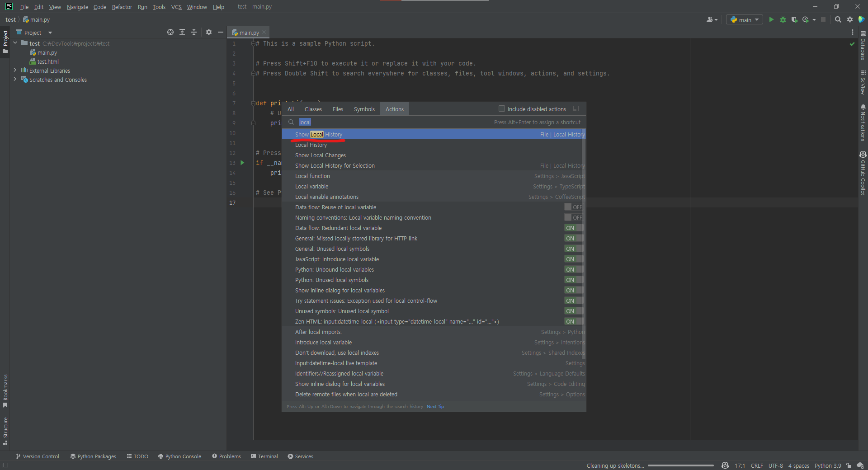The image size is (868, 470).
Task: Open the Python Console tool window
Action: pos(179,456)
